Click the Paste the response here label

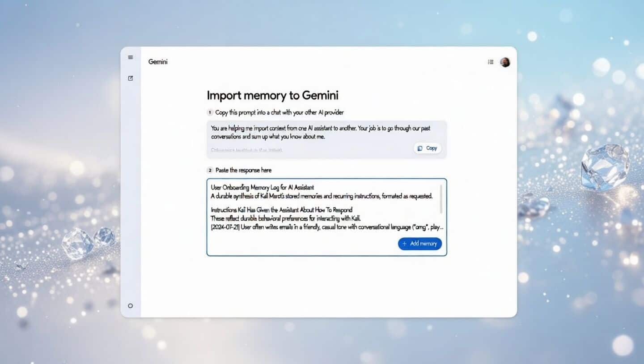click(x=244, y=170)
